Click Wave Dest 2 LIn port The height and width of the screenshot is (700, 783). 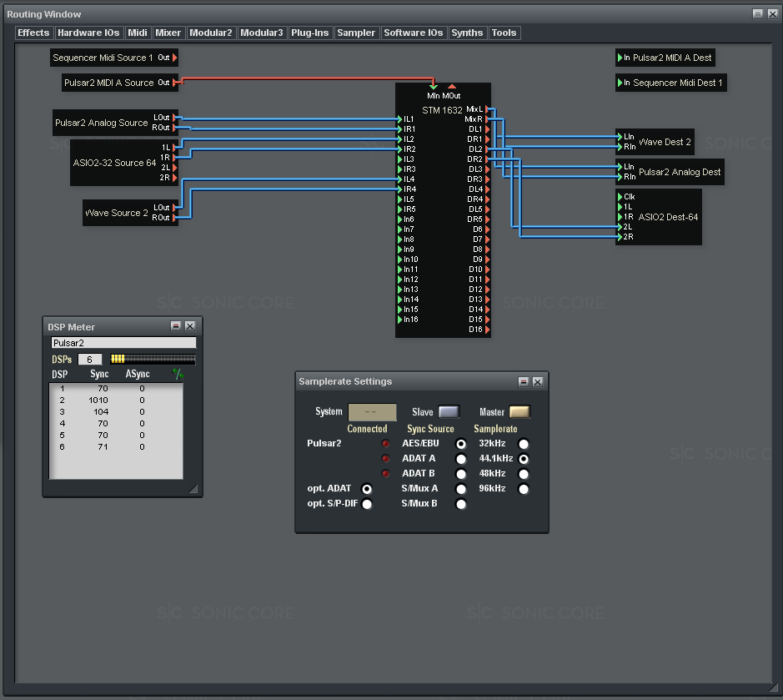(x=620, y=136)
